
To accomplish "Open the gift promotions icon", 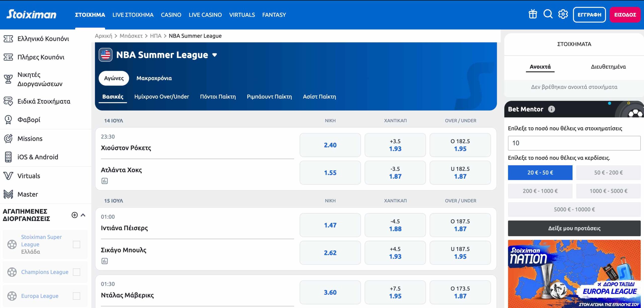I will point(533,14).
